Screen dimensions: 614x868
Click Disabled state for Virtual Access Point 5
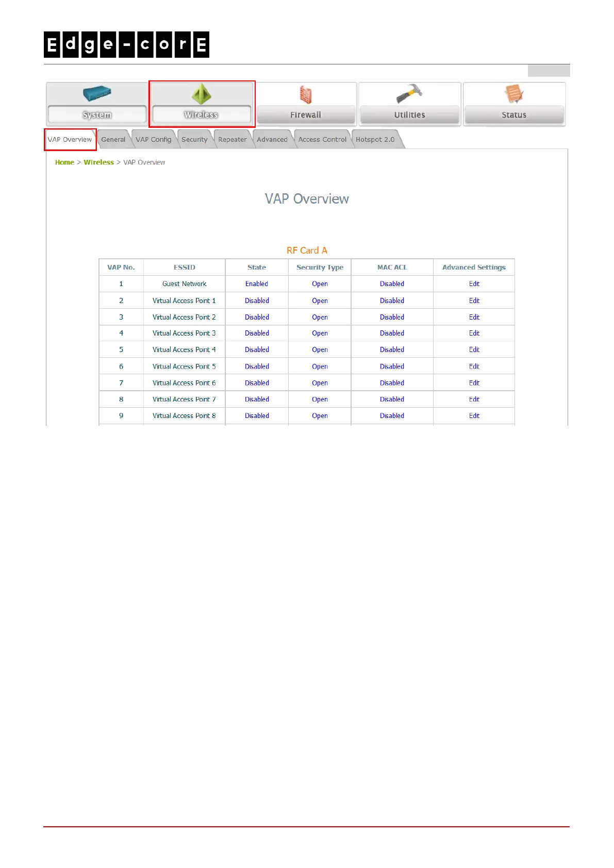[x=257, y=367]
